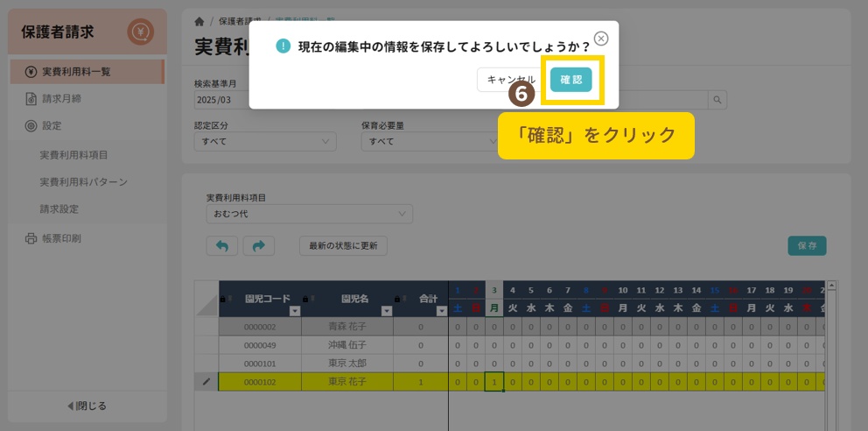Click the yen circle icon beside 保護者請求

coord(140,32)
